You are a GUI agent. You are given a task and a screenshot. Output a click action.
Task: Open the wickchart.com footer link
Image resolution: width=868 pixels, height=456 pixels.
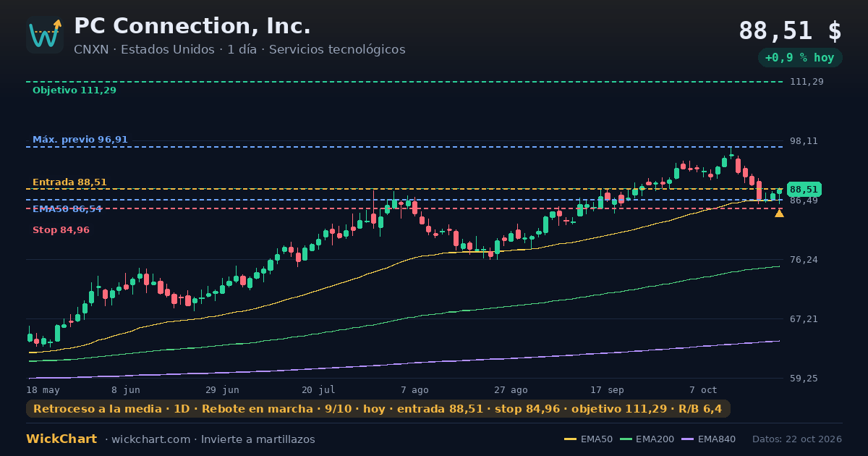tap(150, 439)
